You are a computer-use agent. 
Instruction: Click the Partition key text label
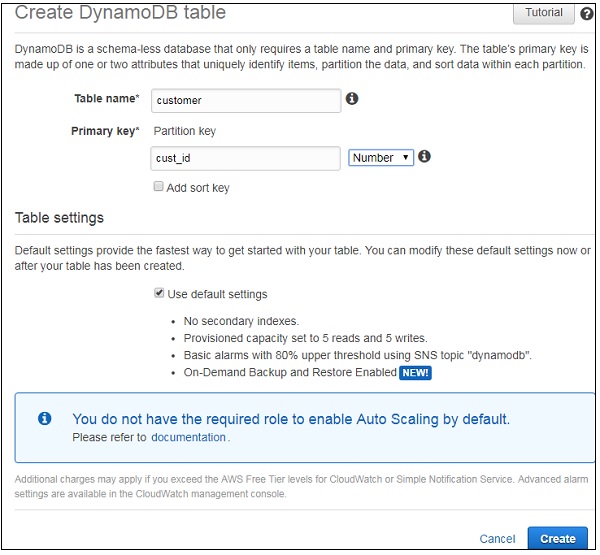[x=184, y=131]
